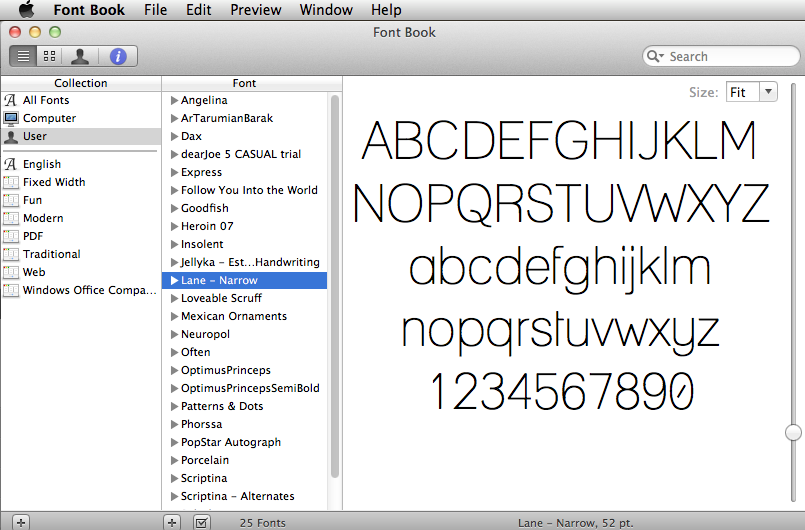
Task: Select the Traditional collection
Action: [x=81, y=254]
